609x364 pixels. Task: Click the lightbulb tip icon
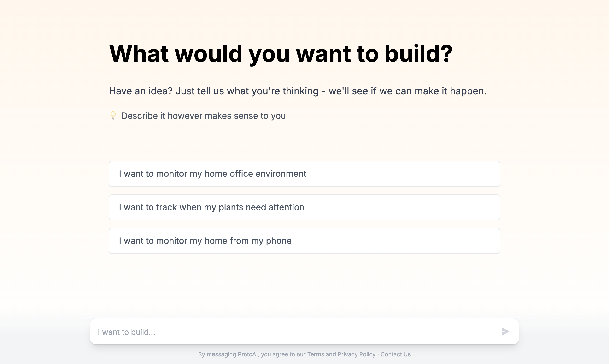pyautogui.click(x=113, y=115)
